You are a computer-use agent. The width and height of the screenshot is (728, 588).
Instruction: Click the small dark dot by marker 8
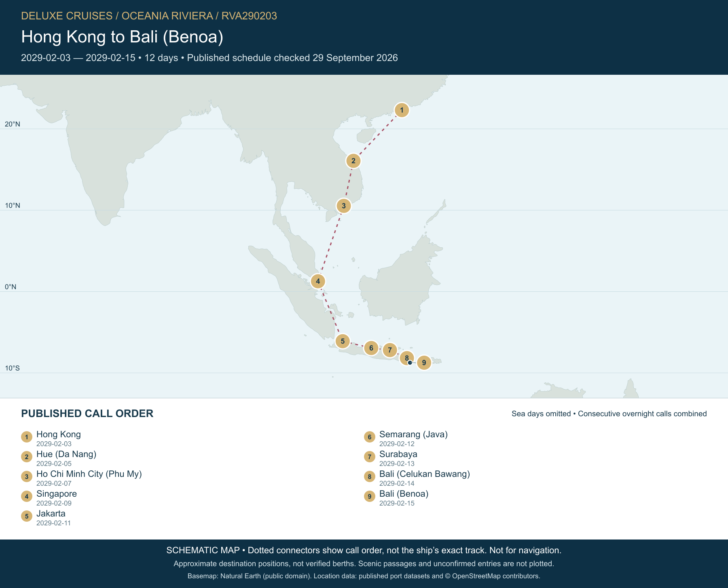click(x=410, y=362)
